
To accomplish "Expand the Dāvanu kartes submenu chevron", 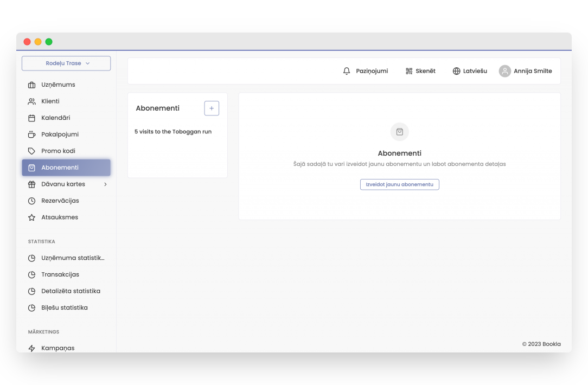I will pyautogui.click(x=105, y=184).
